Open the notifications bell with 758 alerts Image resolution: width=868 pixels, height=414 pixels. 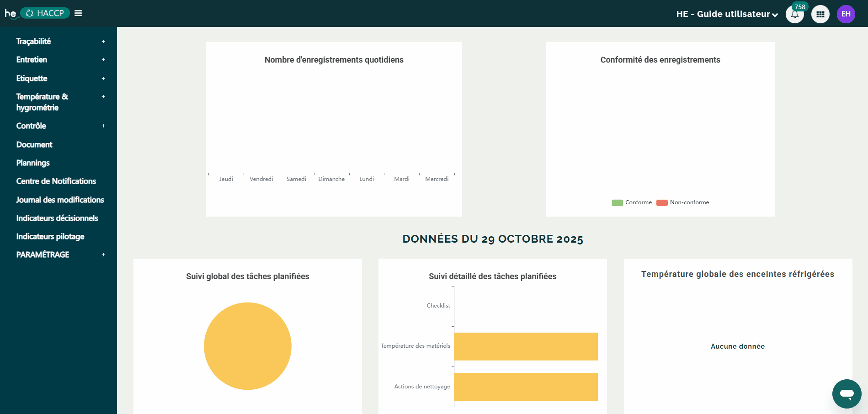[795, 14]
